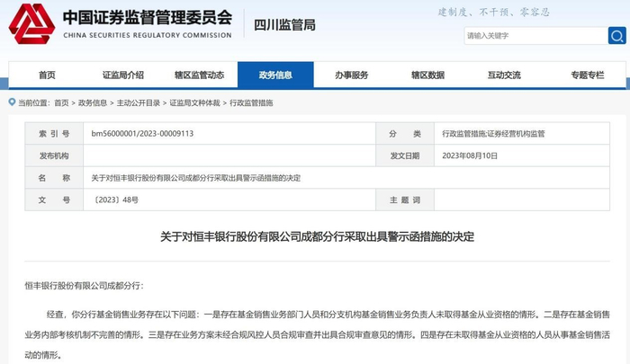Click the slogan 建制度、不干预、零容忍
The image size is (630, 364).
tap(493, 12)
